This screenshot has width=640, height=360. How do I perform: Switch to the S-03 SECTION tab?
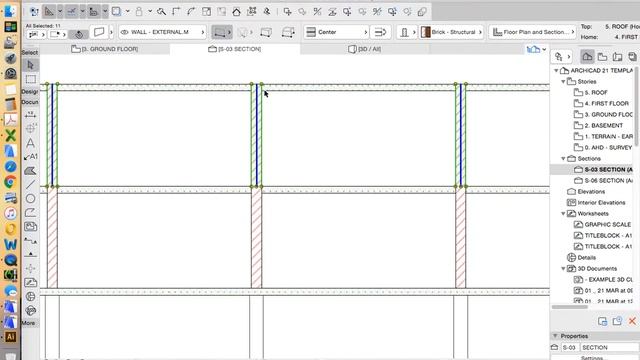(235, 49)
